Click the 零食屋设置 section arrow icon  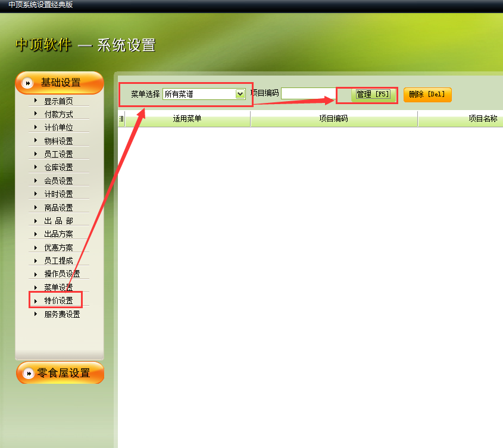click(x=27, y=374)
